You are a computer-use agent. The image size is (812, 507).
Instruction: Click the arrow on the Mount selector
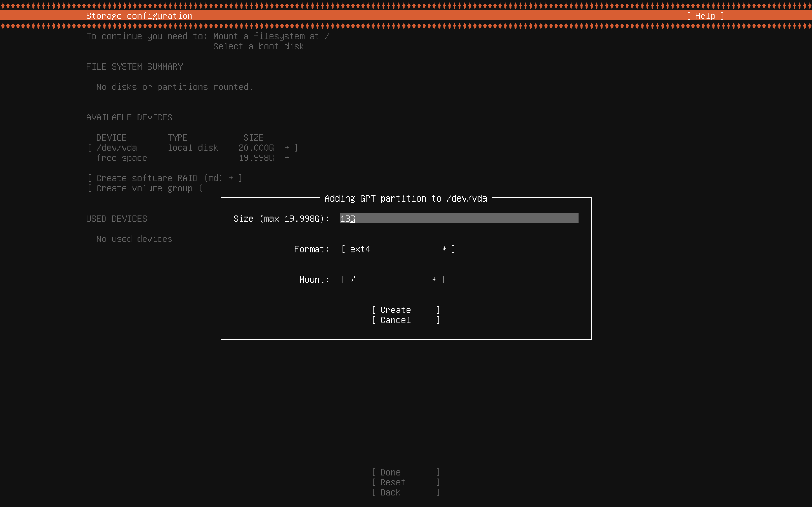pyautogui.click(x=434, y=279)
